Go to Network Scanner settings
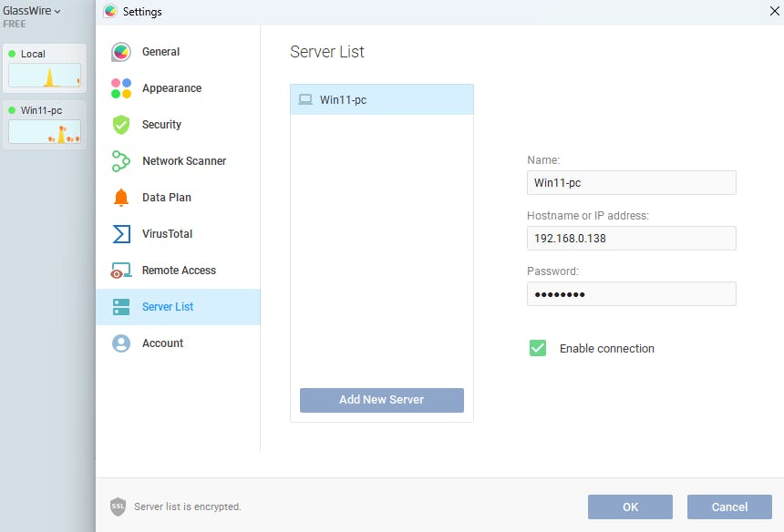The height and width of the screenshot is (532, 784). point(178,161)
